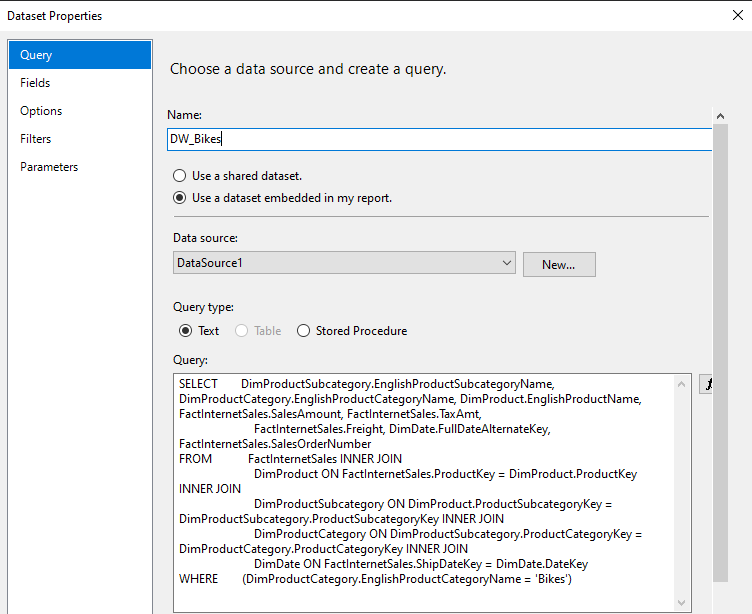
Task: Select the Text query type
Action: pos(185,331)
